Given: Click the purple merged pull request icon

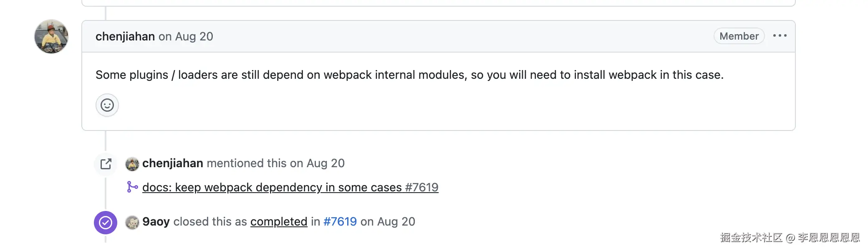Looking at the screenshot, I should 132,187.
